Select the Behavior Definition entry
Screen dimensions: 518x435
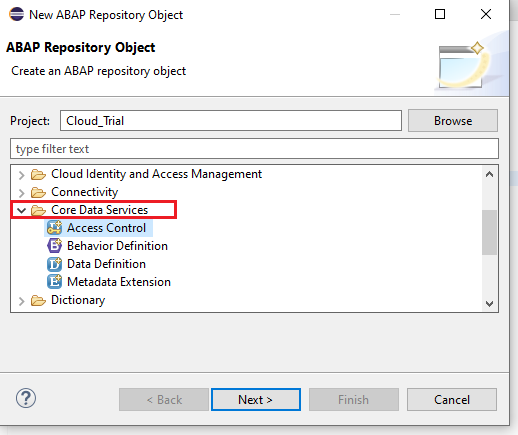tap(117, 246)
